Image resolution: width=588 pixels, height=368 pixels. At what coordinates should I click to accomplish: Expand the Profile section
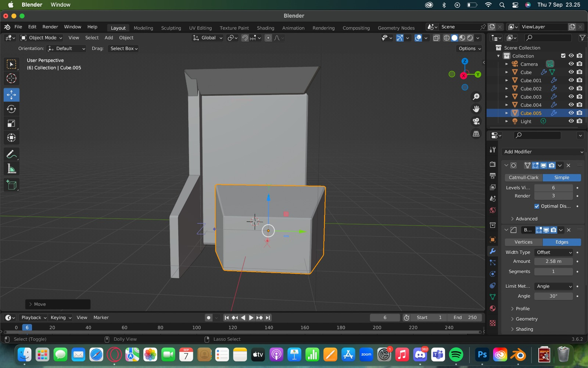(520, 309)
